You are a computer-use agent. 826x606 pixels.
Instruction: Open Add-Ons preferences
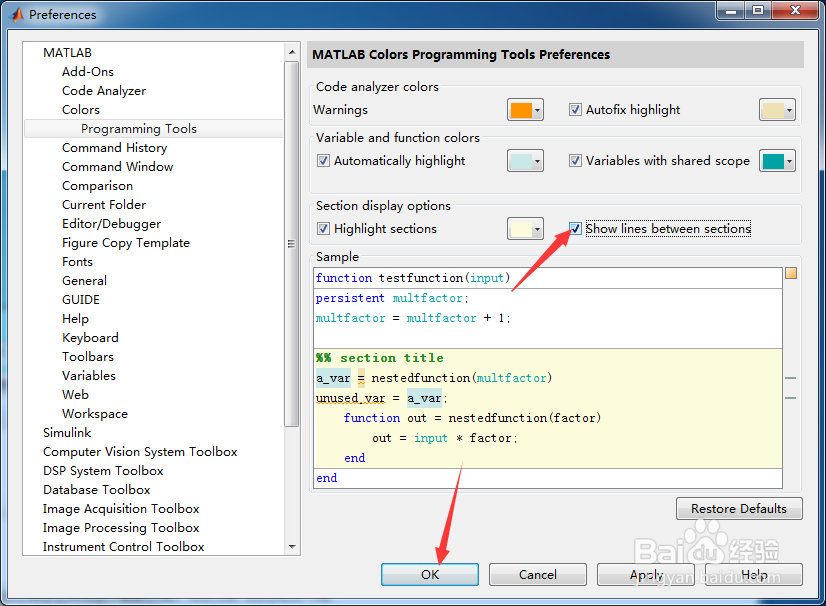pyautogui.click(x=88, y=72)
